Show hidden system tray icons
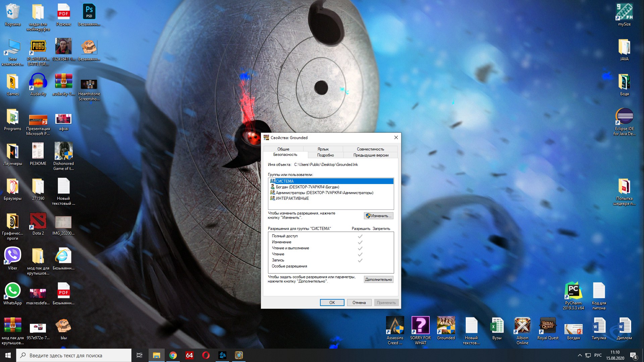 pos(580,355)
